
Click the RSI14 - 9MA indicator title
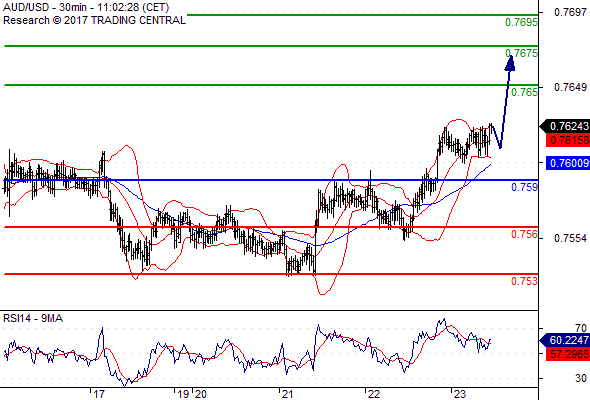pos(33,318)
